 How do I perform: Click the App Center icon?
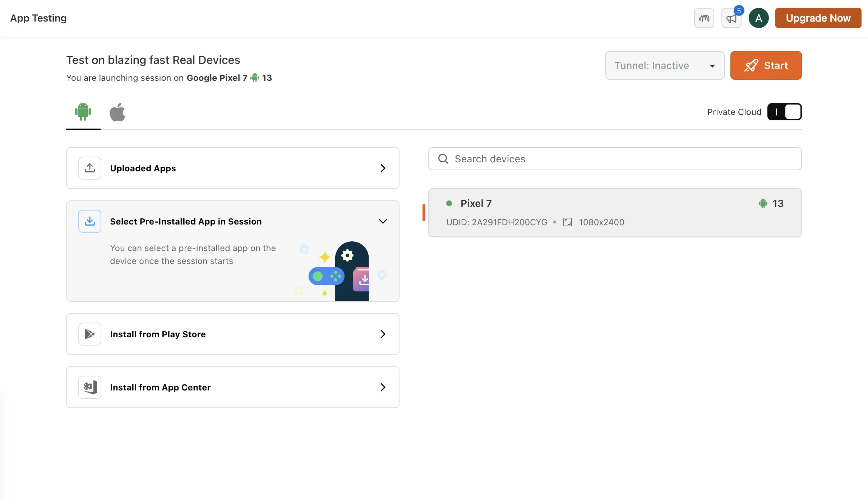pyautogui.click(x=90, y=387)
